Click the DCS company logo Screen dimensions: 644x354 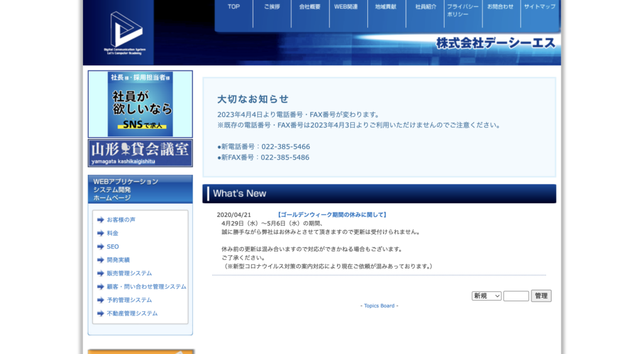[x=125, y=31]
